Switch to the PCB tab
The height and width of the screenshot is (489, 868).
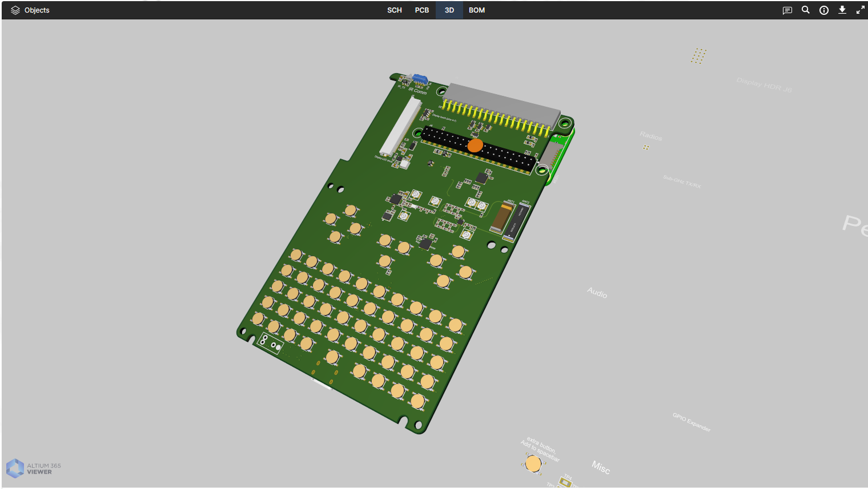point(421,10)
